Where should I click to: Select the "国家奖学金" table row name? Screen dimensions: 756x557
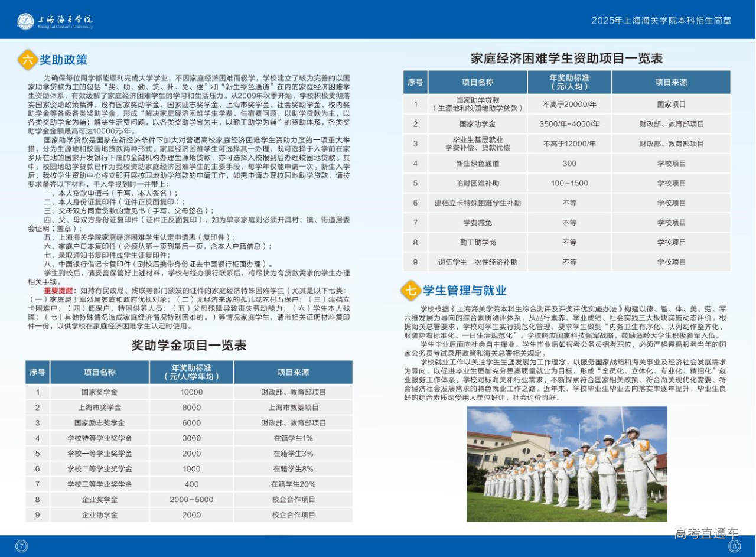[x=99, y=392]
